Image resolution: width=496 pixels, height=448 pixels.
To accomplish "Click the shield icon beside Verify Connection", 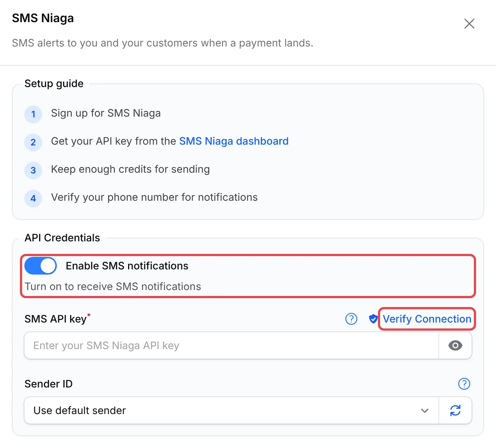I will click(373, 319).
